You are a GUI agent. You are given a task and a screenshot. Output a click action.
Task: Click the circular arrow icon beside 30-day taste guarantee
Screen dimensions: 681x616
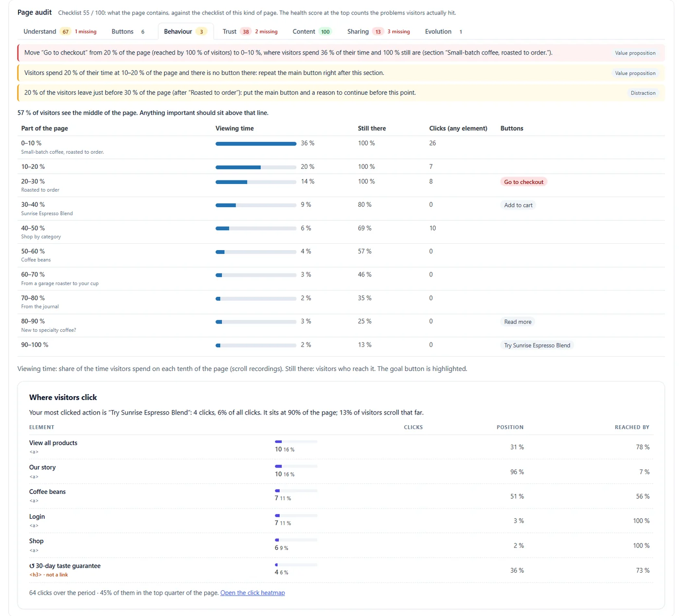(x=32, y=566)
